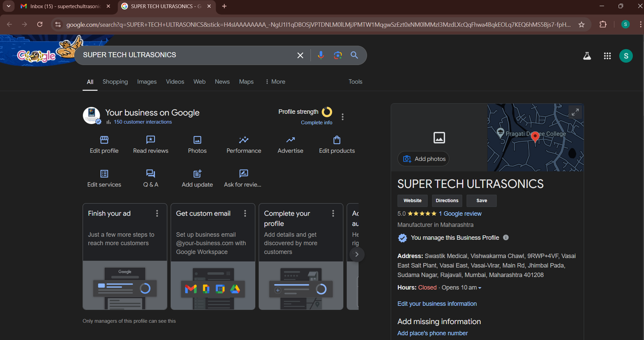
Task: Open Q & A chat icon
Action: pyautogui.click(x=151, y=173)
